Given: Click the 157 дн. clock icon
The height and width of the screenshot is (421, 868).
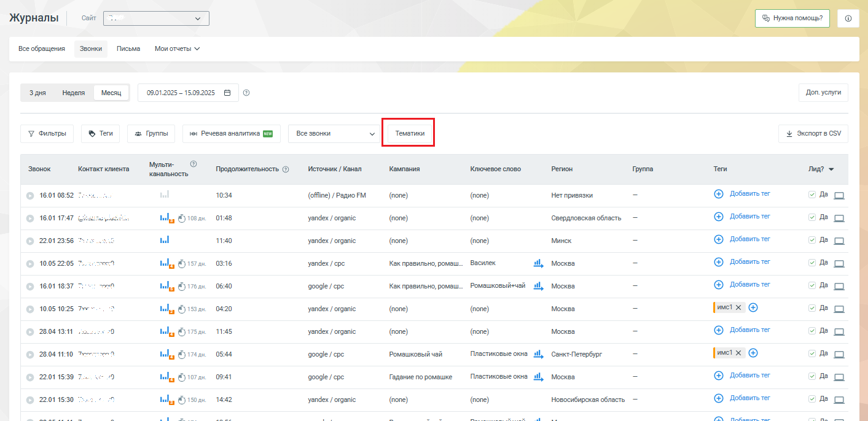Looking at the screenshot, I should pos(182,264).
